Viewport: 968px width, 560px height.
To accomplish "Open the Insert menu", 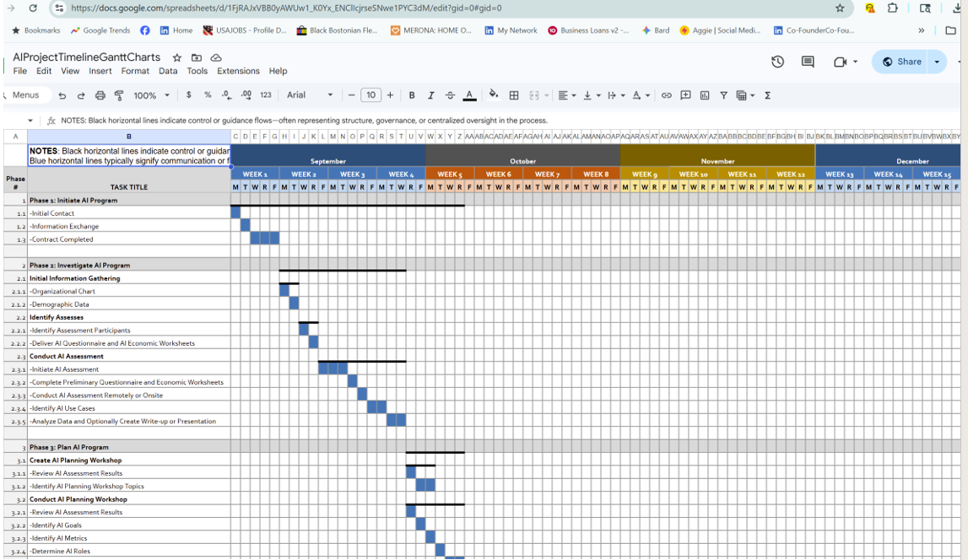I will click(x=100, y=71).
